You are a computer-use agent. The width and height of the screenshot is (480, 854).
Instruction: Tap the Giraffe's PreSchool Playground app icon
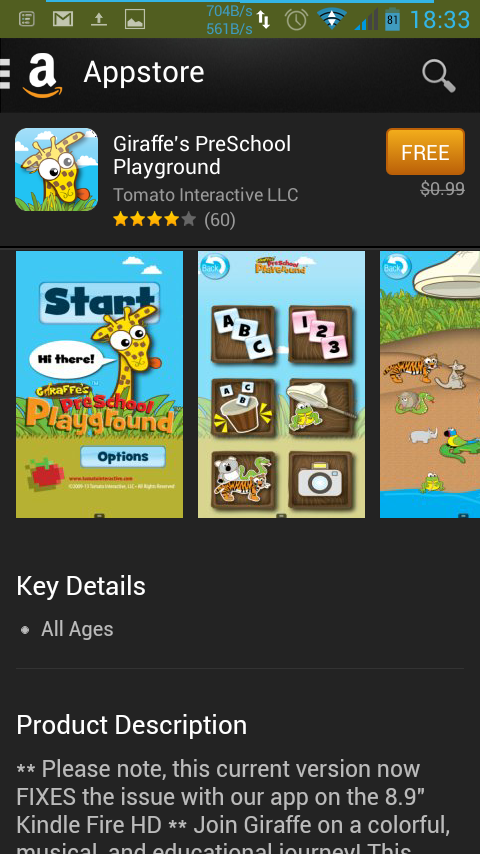(x=57, y=169)
